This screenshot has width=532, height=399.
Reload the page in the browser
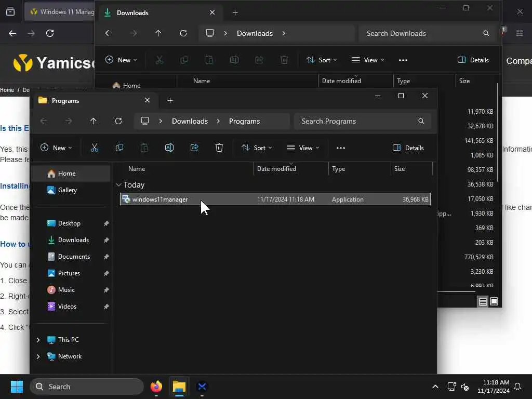point(50,33)
